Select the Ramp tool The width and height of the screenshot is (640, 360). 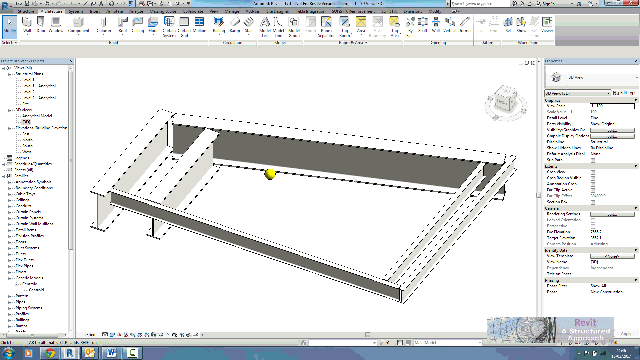coord(235,25)
